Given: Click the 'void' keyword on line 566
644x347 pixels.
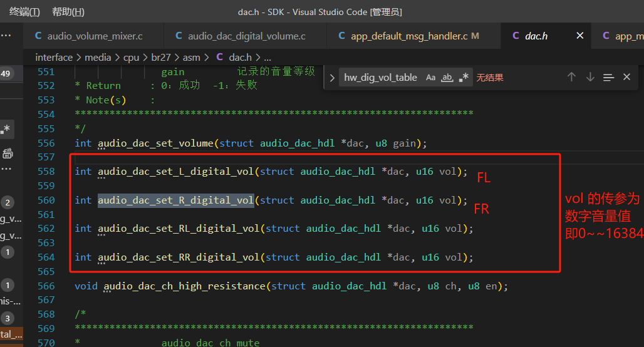Looking at the screenshot, I should coord(86,286).
